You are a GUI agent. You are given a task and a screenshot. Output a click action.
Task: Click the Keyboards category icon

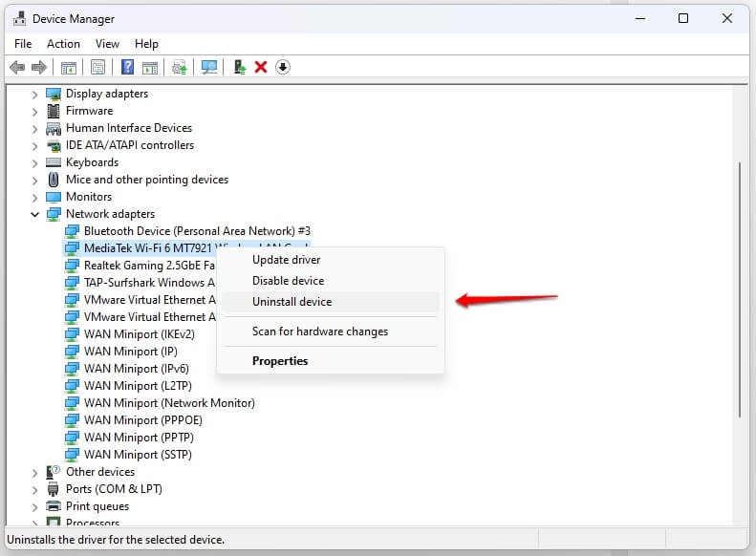pos(54,162)
